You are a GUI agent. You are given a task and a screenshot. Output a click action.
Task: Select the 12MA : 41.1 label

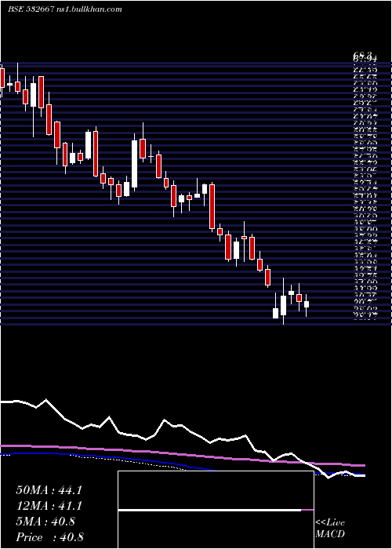[49, 506]
